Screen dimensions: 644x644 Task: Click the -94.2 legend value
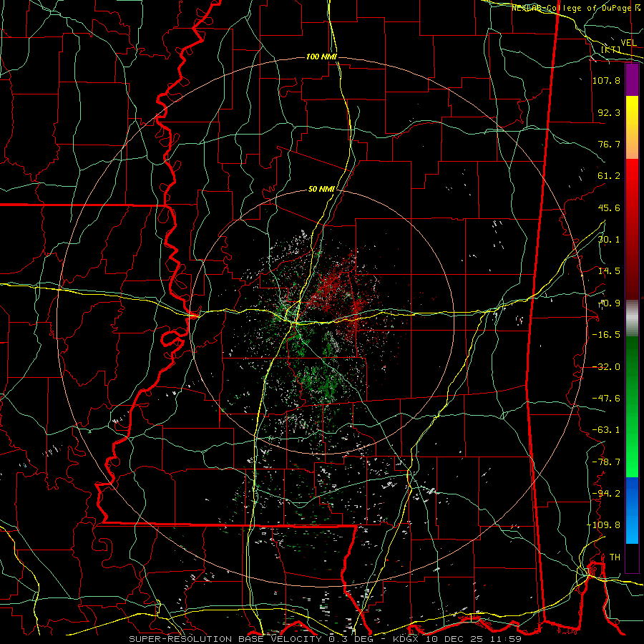point(606,494)
